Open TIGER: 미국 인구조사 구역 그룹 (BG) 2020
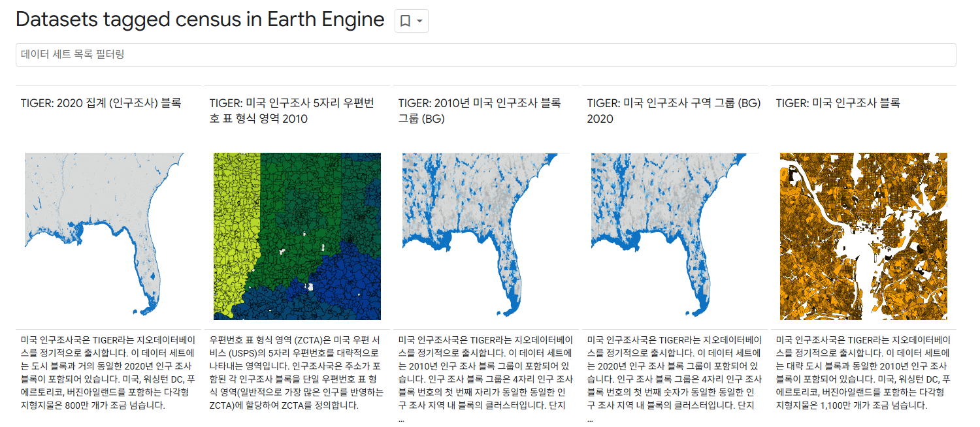 coord(674,110)
